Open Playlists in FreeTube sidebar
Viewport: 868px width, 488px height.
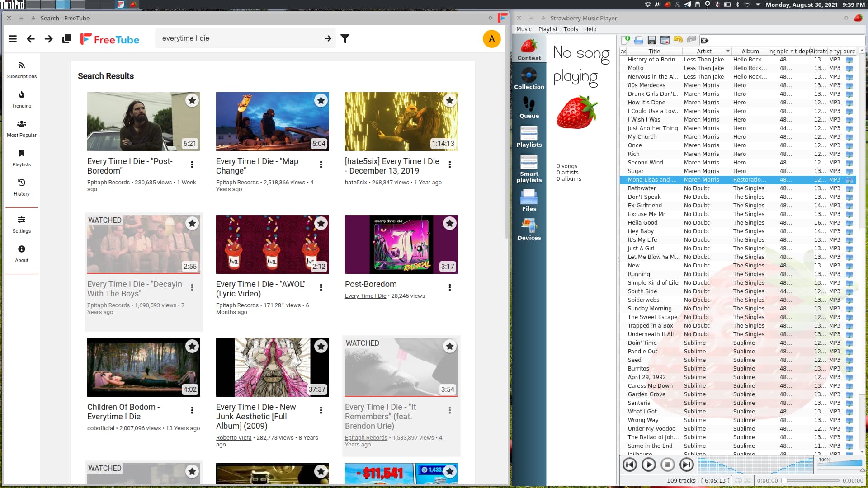(22, 158)
